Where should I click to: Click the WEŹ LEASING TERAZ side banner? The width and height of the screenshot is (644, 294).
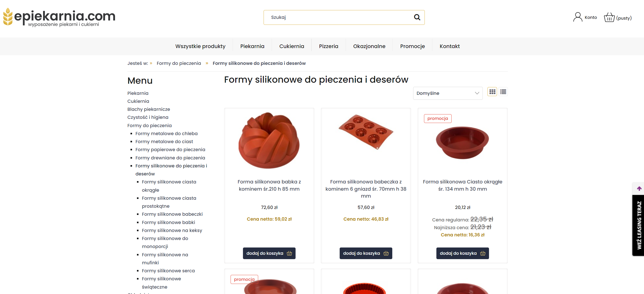point(639,225)
